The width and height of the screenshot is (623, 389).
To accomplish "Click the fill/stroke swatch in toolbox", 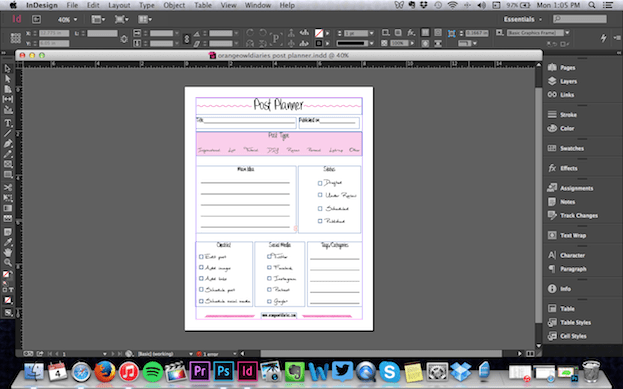I will 6,274.
